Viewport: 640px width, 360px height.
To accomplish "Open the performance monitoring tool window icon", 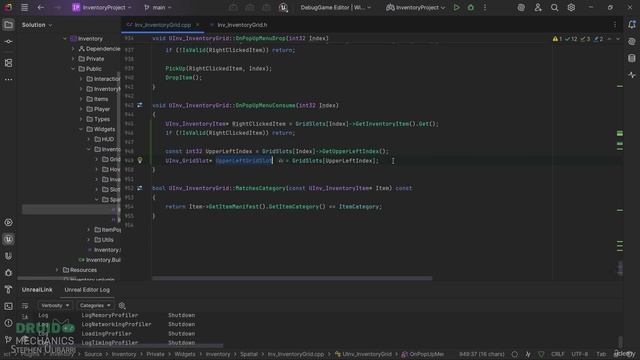I will point(632,75).
